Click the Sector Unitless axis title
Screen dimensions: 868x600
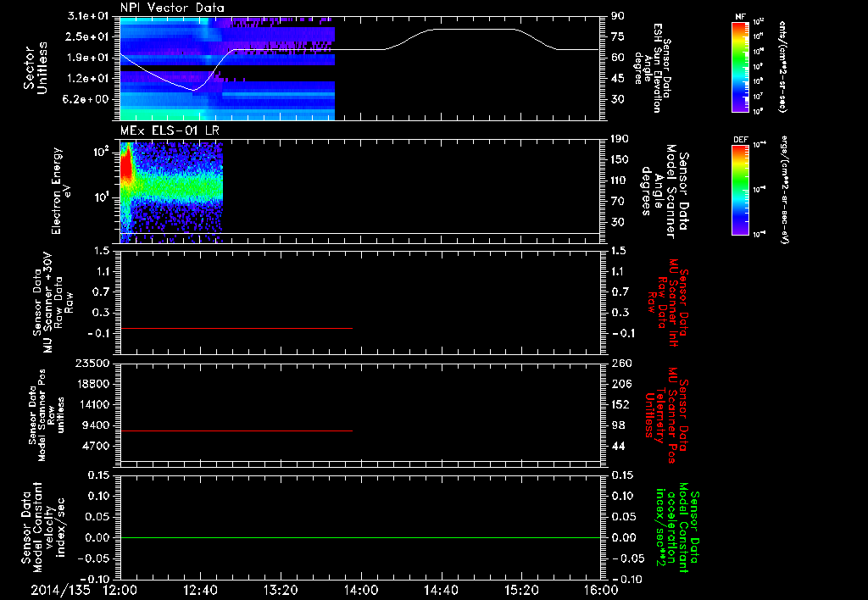coord(36,68)
